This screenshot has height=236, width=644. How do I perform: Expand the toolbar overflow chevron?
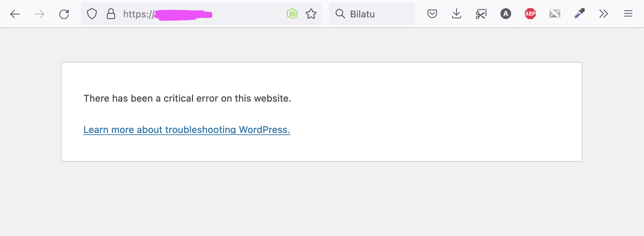tap(603, 14)
